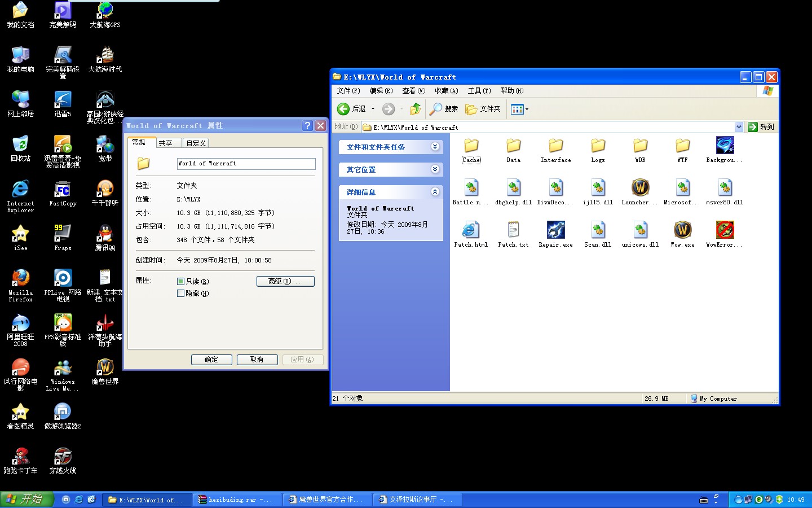Click the 高级 advanced button
The width and height of the screenshot is (812, 508).
(285, 281)
